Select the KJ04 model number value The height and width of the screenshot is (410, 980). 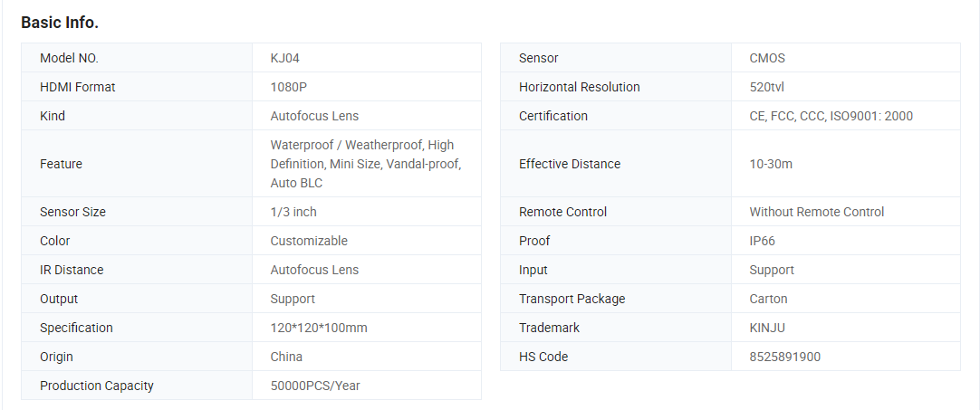[289, 58]
